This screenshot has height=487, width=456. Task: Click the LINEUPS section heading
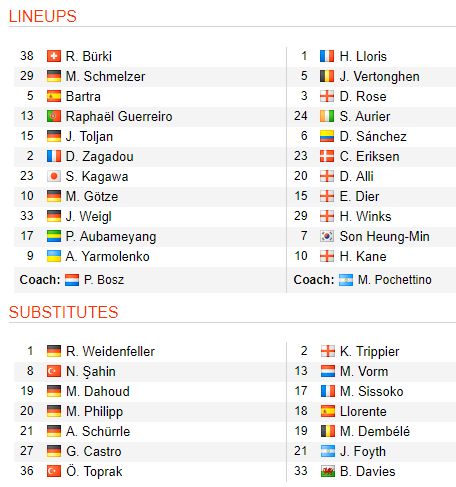(43, 16)
